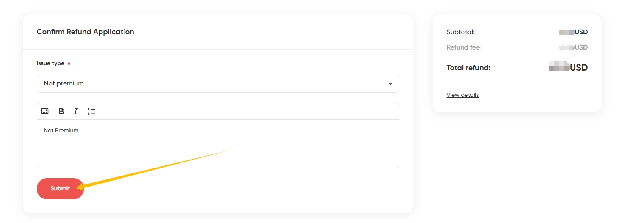Click the insert image icon in editor toolbar
644x223 pixels.
45,111
